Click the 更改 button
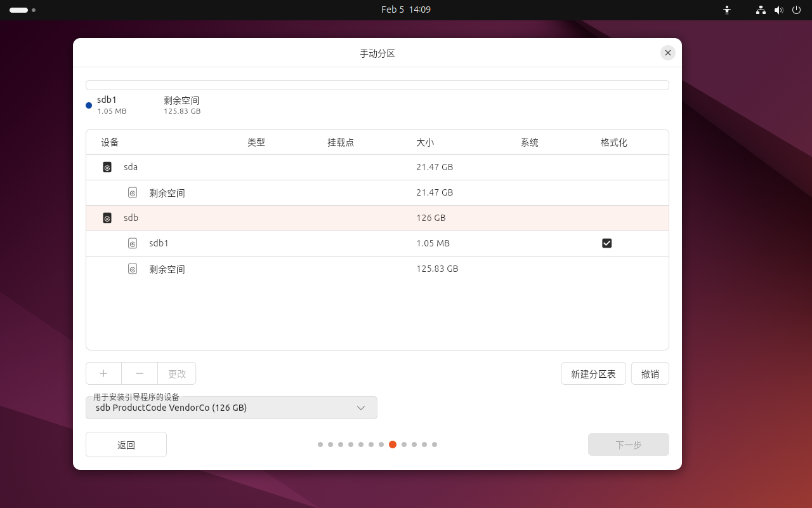 coord(177,373)
